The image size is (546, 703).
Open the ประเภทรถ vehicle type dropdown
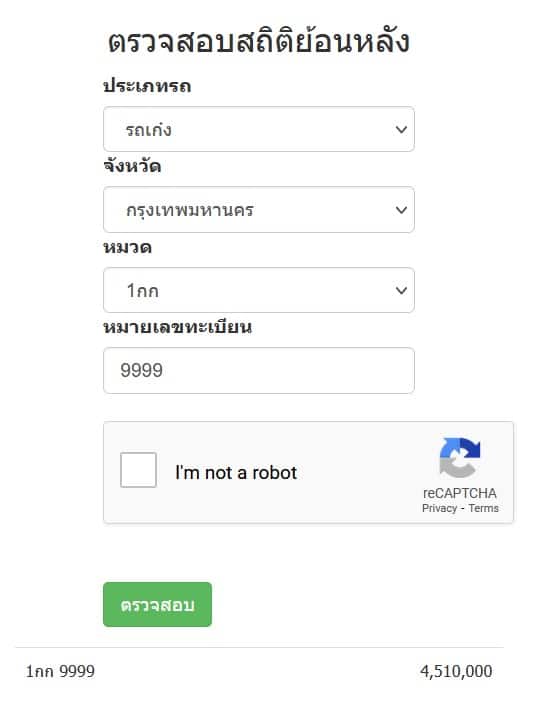[259, 129]
